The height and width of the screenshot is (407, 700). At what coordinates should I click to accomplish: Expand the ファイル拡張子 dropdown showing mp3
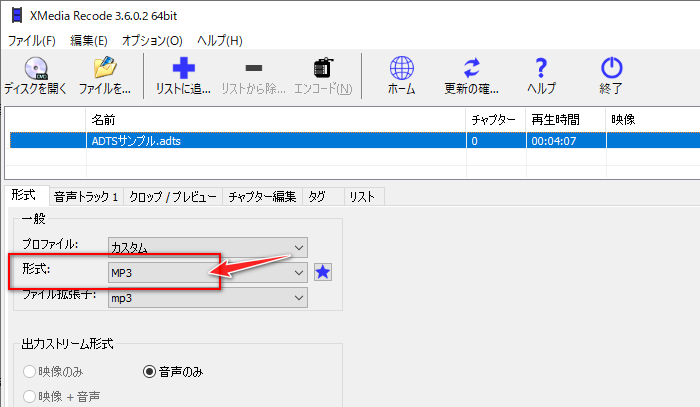click(208, 298)
